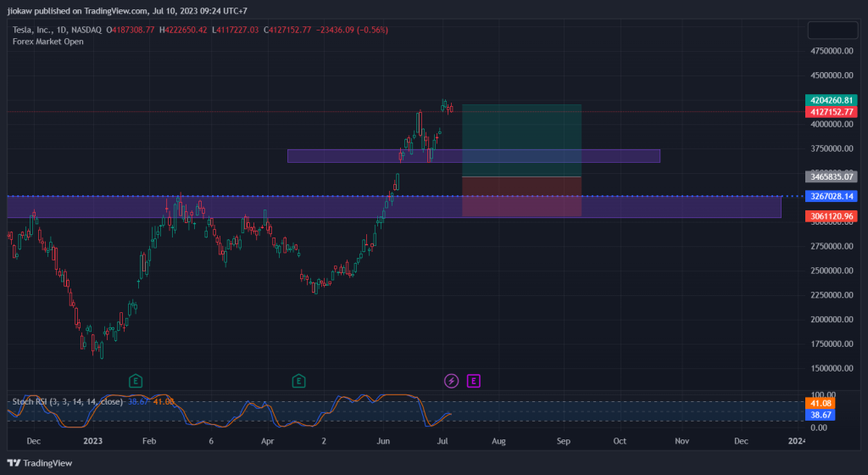Click the 4750000.00 price axis label
The height and width of the screenshot is (475, 868).
click(x=832, y=51)
